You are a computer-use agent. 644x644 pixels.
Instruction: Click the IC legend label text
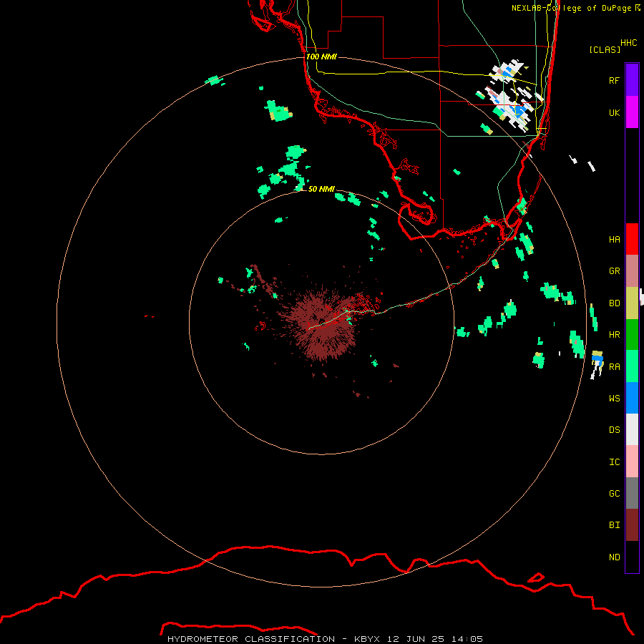615,462
